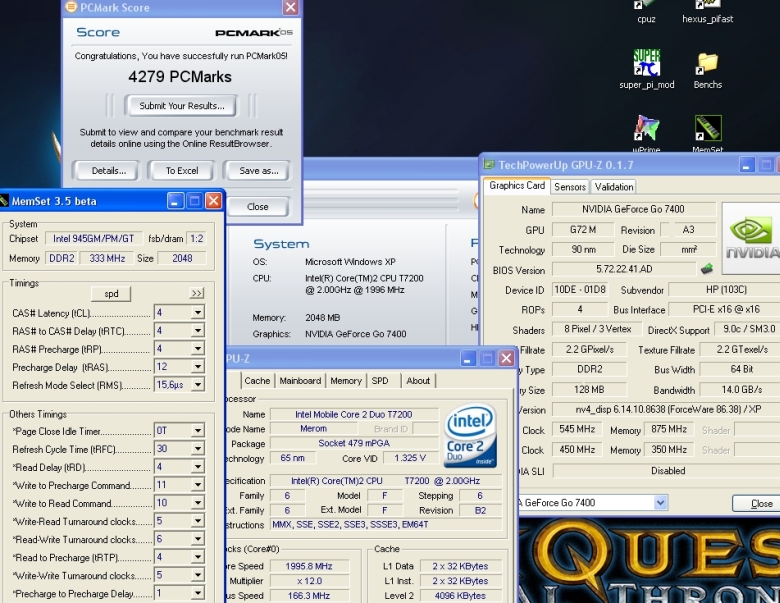
Task: Switch to GPU-Z Validation tab
Action: [614, 187]
